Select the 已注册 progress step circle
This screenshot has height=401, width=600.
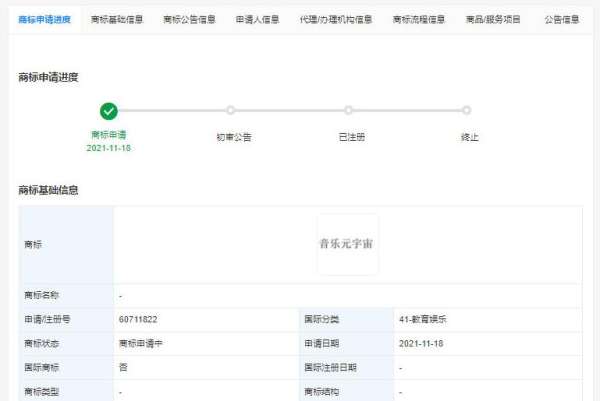click(348, 110)
